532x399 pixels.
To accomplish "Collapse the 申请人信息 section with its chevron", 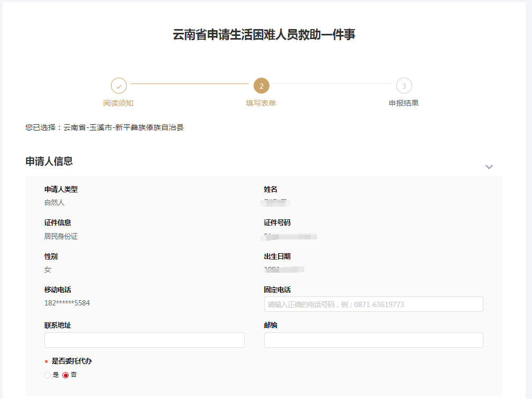I will pyautogui.click(x=489, y=166).
